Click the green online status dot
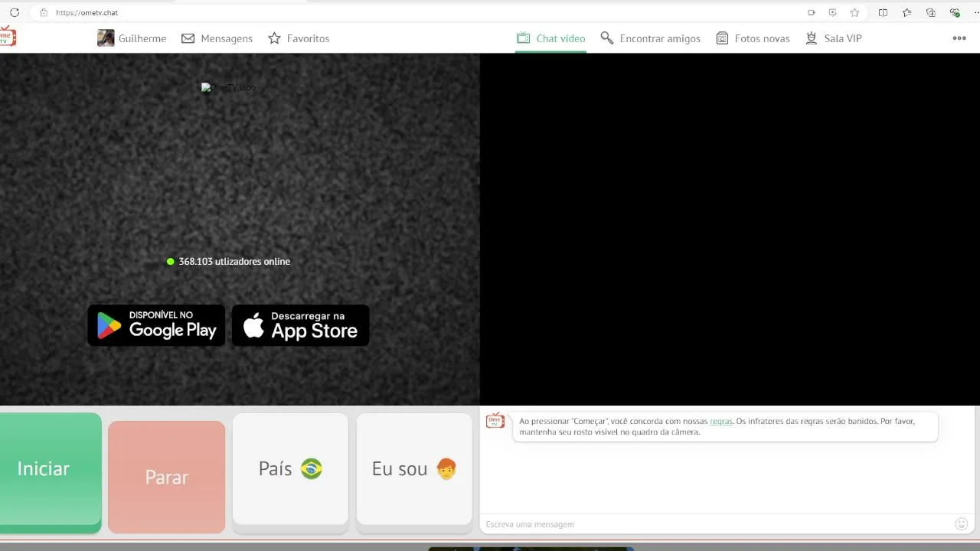This screenshot has width=980, height=551. tap(171, 261)
